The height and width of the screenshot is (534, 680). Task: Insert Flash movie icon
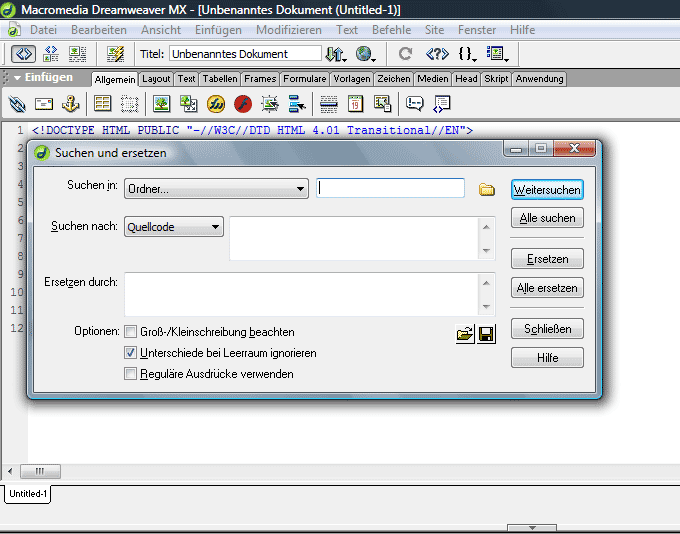(x=243, y=104)
